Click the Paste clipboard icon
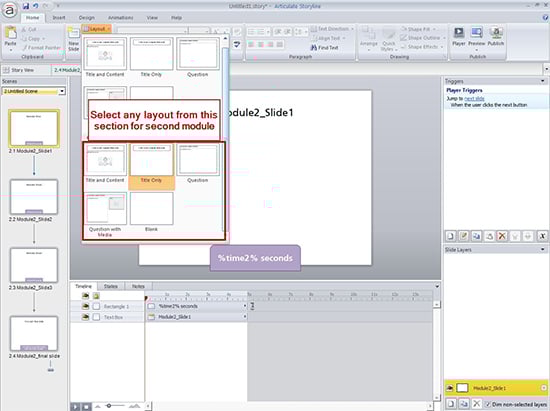 (11, 33)
